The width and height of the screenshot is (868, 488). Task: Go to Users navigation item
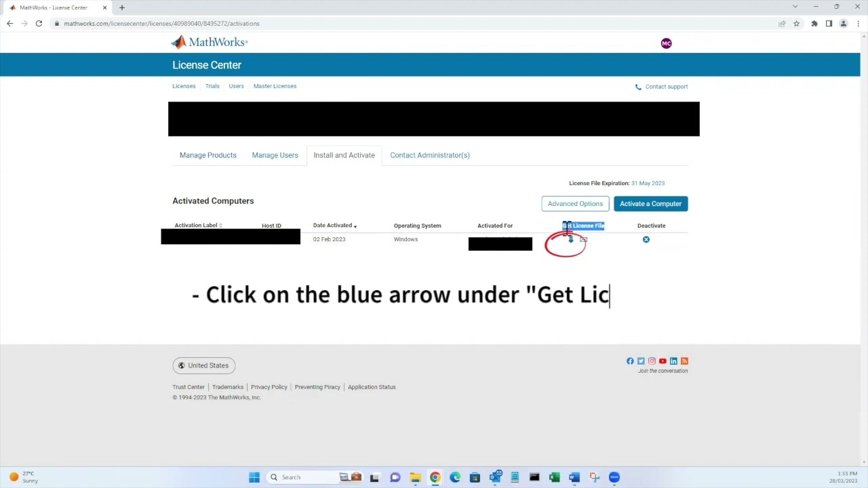236,86
